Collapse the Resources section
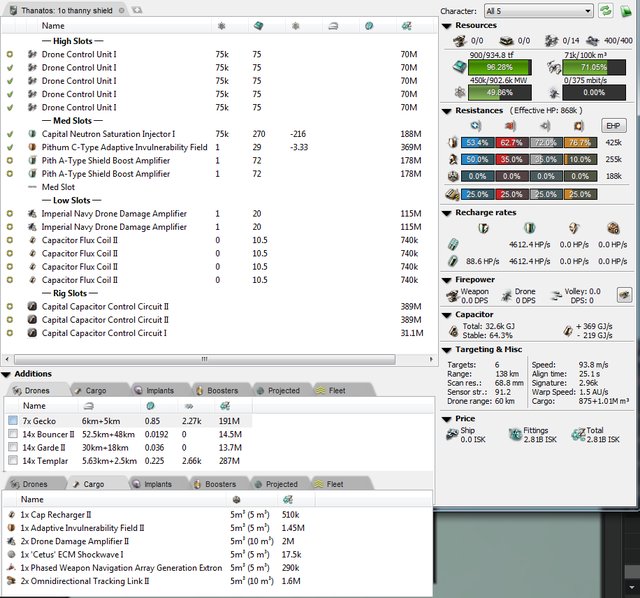The image size is (640, 598). (x=446, y=25)
